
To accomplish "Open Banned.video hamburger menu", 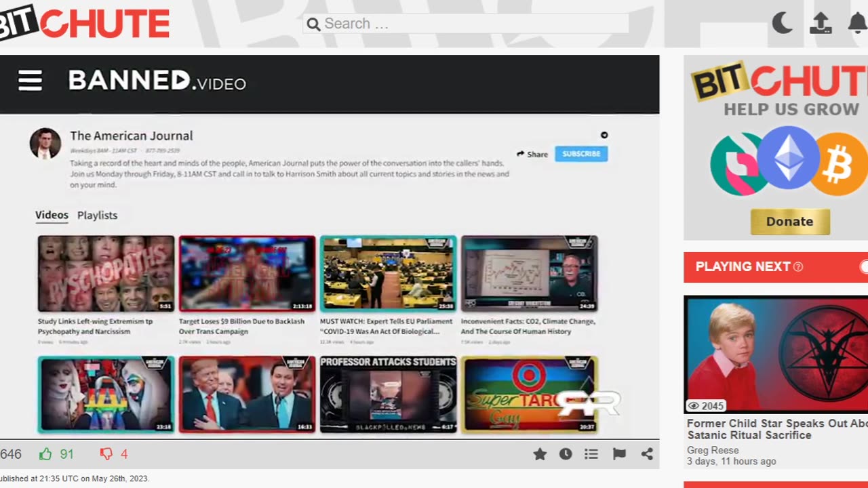I will coord(30,81).
